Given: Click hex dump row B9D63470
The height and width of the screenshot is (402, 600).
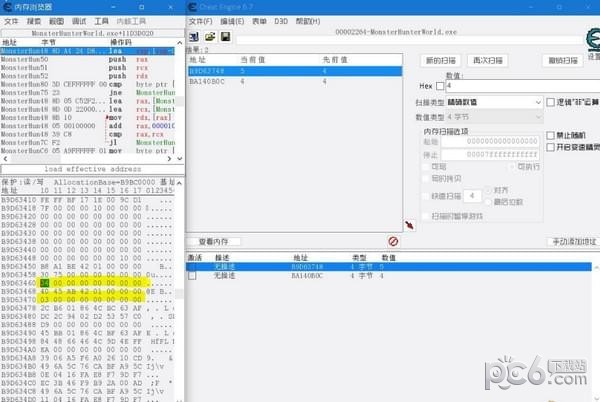Looking at the screenshot, I should point(88,299).
